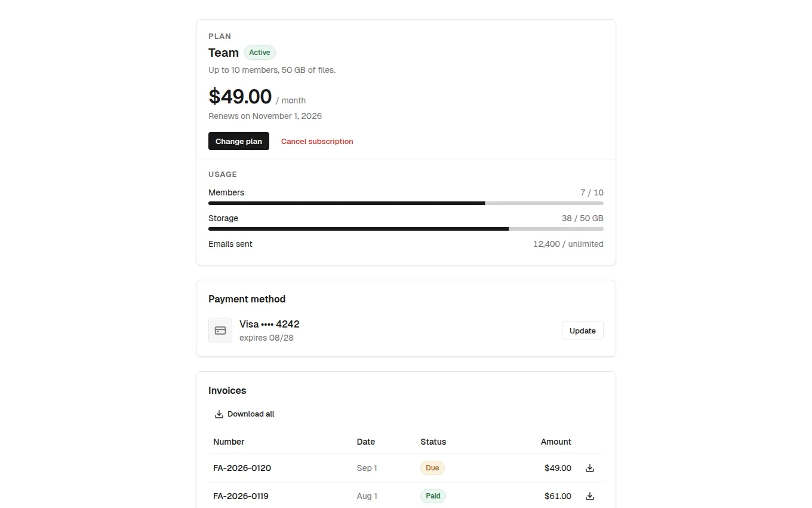Download invoice FA-2026-0120 via its icon
The height and width of the screenshot is (508, 812).
(x=590, y=468)
